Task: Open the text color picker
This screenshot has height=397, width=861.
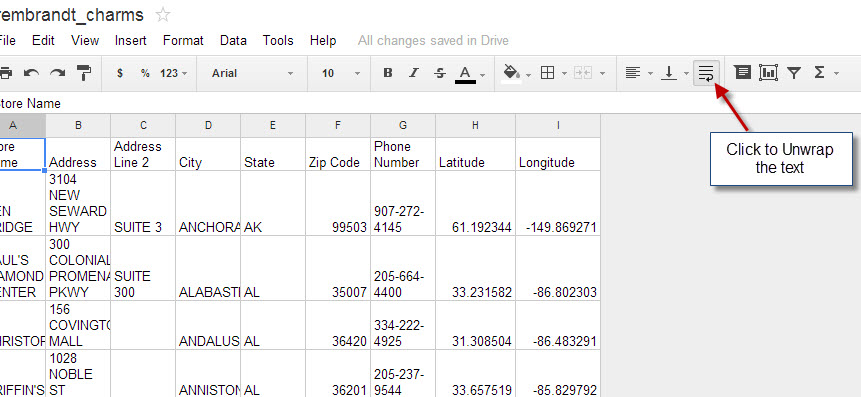Action: pyautogui.click(x=465, y=73)
